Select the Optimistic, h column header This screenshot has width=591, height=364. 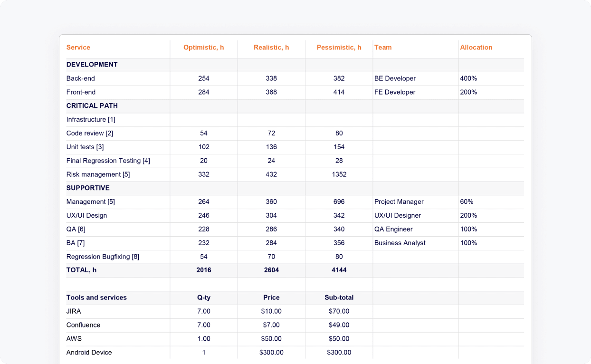click(x=203, y=48)
